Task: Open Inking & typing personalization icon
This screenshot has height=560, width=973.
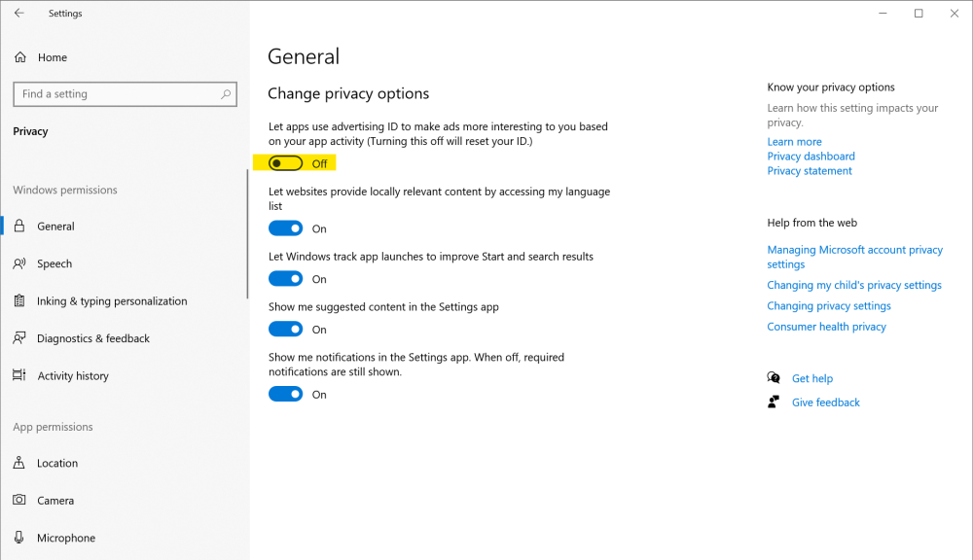Action: click(x=19, y=301)
